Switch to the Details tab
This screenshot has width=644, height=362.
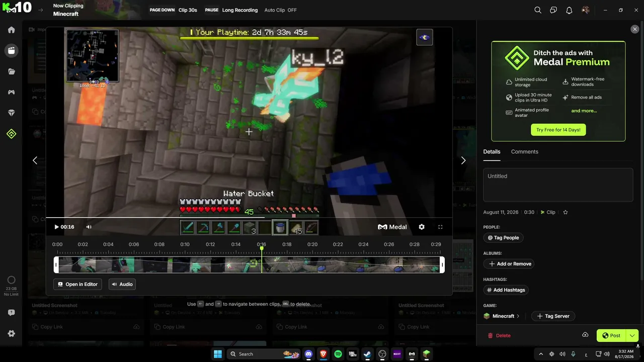point(492,152)
